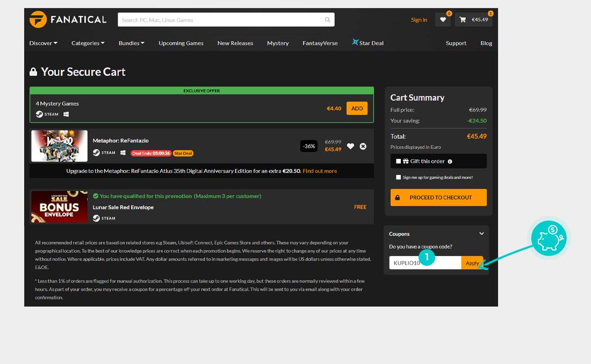The image size is (591, 364).
Task: Click the piggy bank savings icon
Action: click(x=549, y=238)
